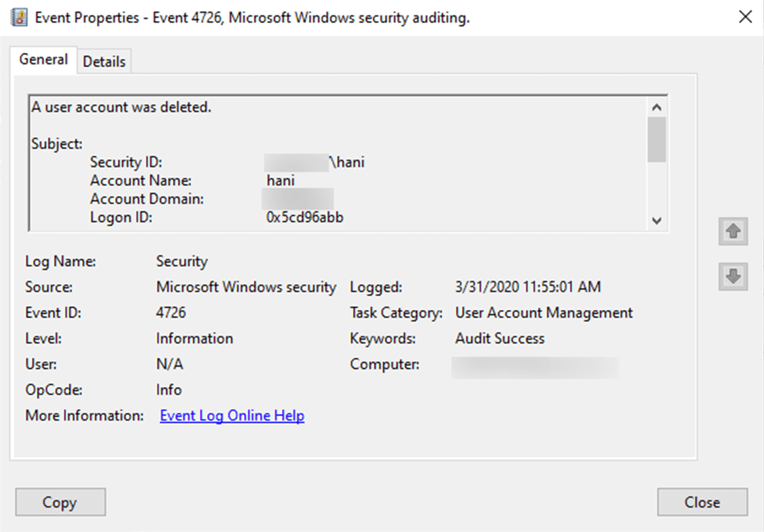Viewport: 764px width, 532px height.
Task: Select the General tab
Action: coord(43,59)
